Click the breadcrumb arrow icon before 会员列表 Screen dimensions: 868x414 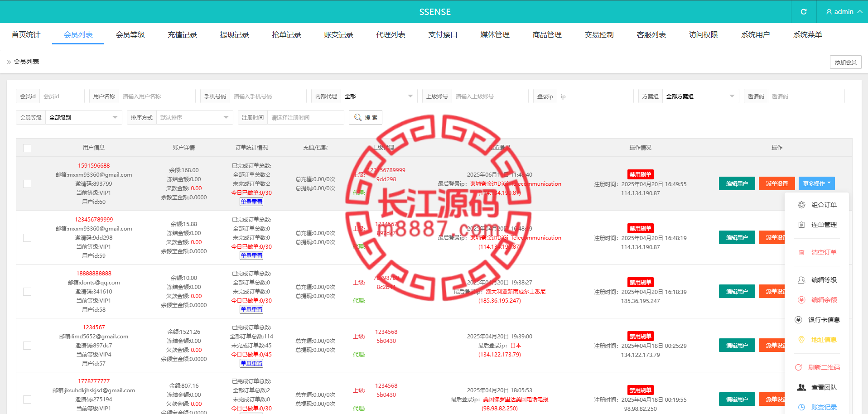tap(9, 62)
